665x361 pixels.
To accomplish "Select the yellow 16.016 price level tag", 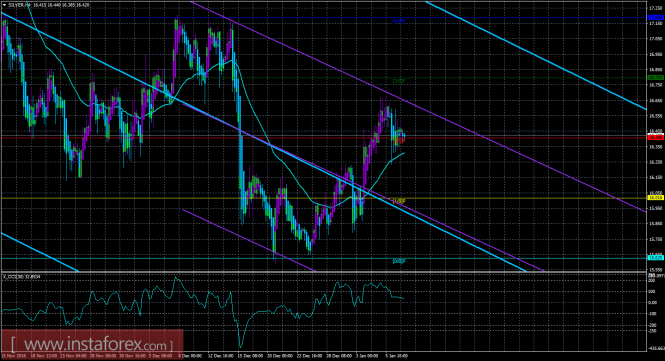I will tap(656, 198).
